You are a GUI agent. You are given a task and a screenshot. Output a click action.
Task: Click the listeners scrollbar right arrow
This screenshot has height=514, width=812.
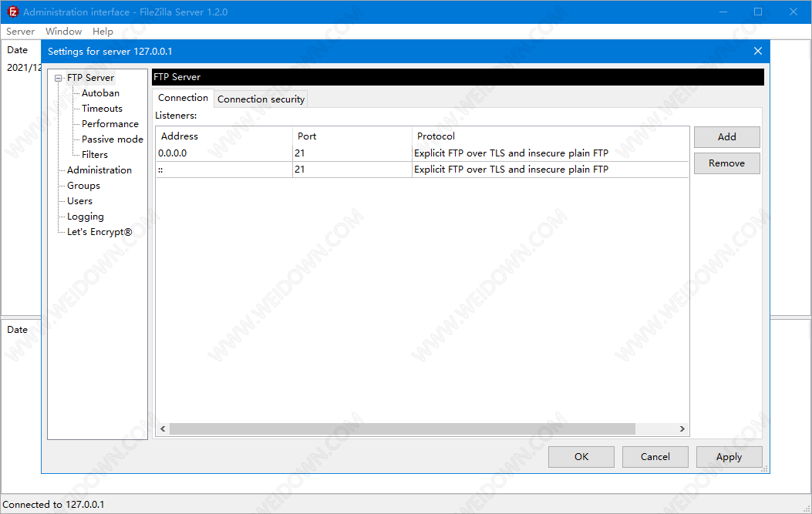click(x=682, y=428)
